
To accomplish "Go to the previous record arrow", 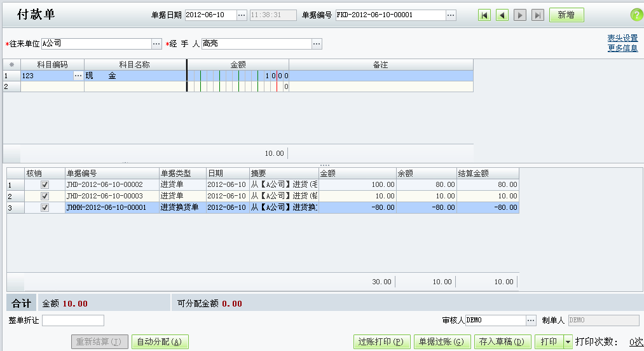I will point(502,15).
